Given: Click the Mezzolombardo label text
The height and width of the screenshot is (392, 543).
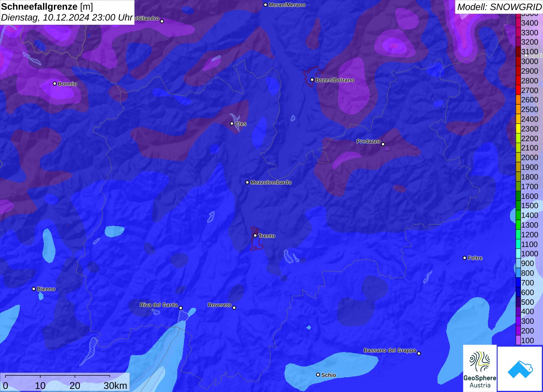Looking at the screenshot, I should tap(271, 182).
